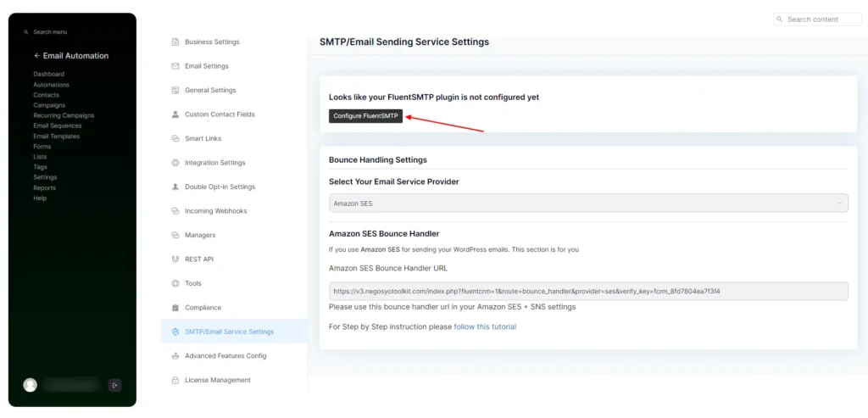Open the follow this tutorial link
The height and width of the screenshot is (418, 868).
[485, 326]
